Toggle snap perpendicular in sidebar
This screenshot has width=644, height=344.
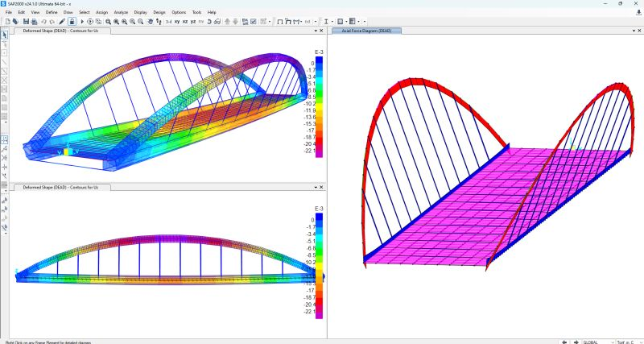(5, 167)
